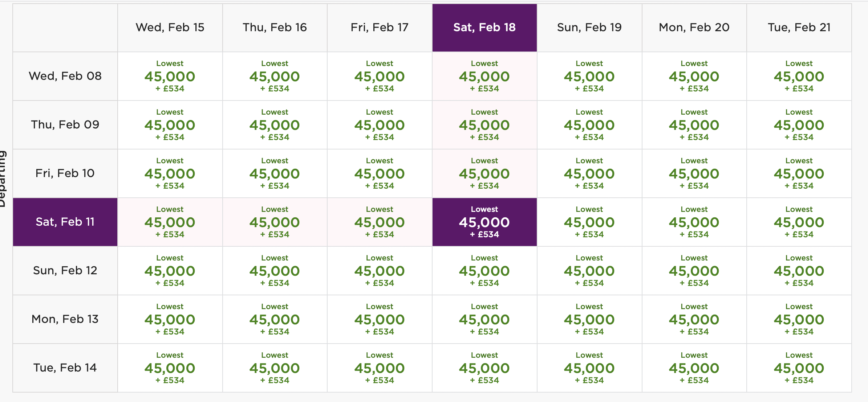Choose fare departing Wed Feb 08 returning Tue Feb 21
Screen dimensions: 868x402
(x=799, y=76)
